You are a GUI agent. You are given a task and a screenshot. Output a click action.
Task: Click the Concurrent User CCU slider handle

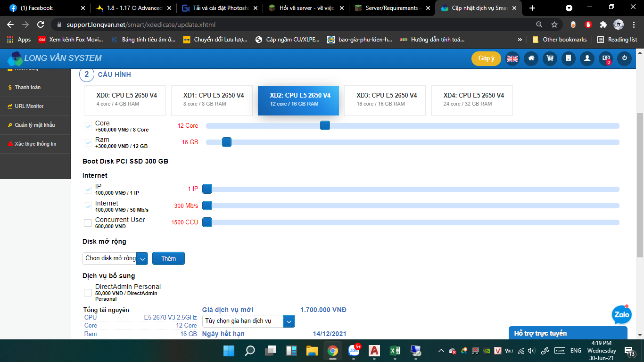coord(207,222)
